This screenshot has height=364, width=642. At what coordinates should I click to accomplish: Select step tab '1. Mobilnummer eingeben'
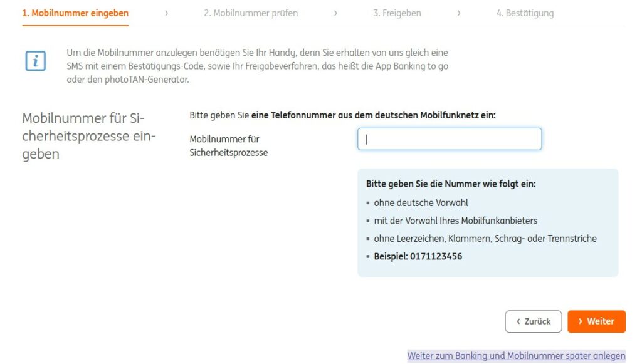75,13
